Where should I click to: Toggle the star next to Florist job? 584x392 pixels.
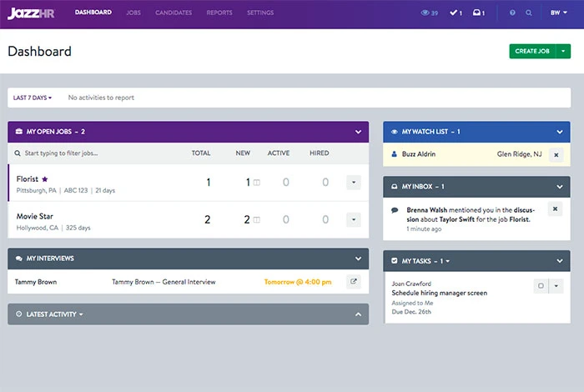45,179
